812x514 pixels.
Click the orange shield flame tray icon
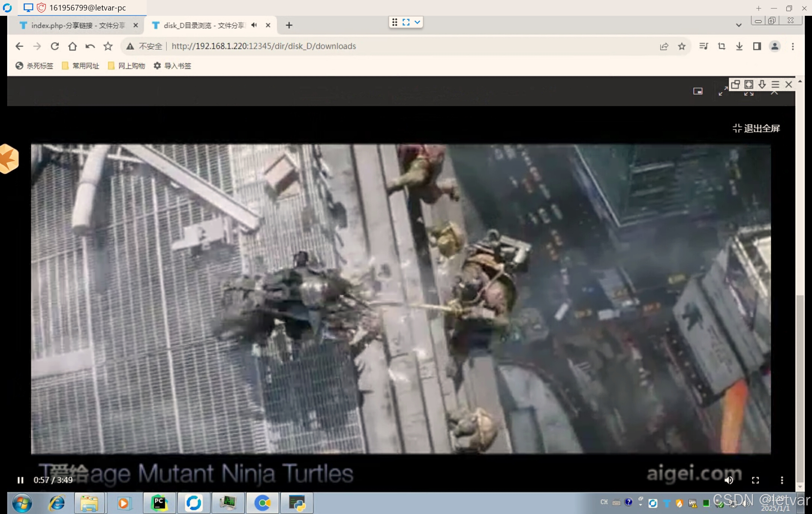[679, 503]
